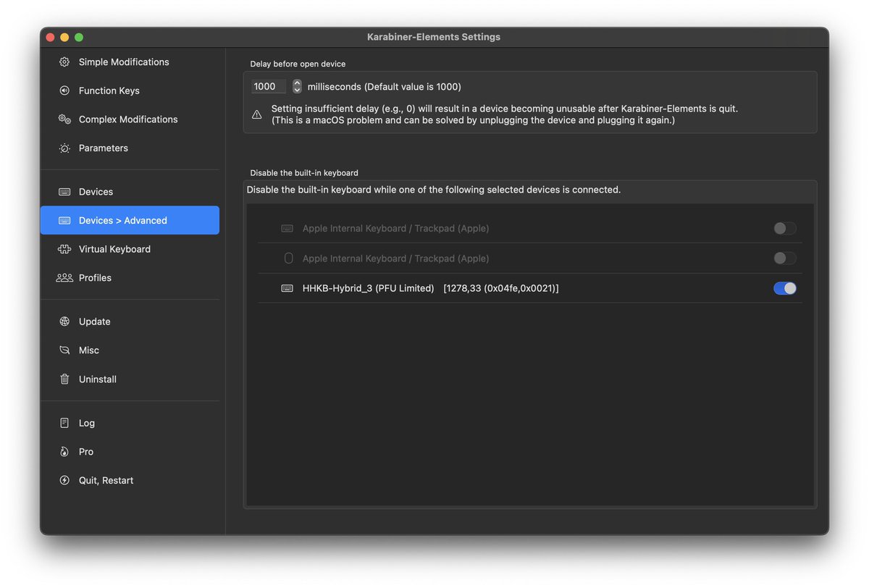Click the Virtual Keyboard puzzle icon
The image size is (869, 588).
64,249
